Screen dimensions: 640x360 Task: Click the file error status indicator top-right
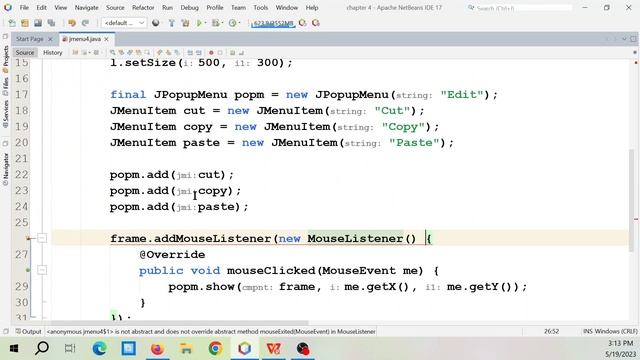tap(636, 62)
